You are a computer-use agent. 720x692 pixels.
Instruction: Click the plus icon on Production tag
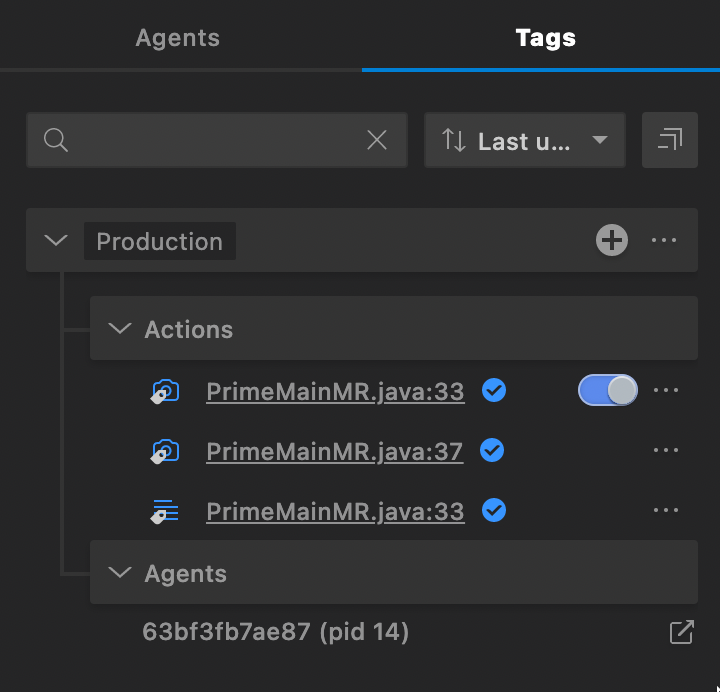pos(612,240)
